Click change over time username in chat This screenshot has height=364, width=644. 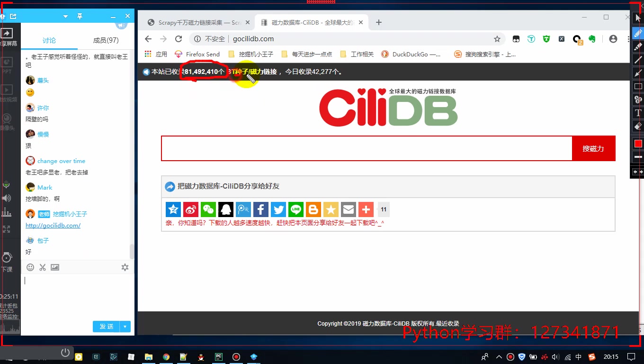62,161
